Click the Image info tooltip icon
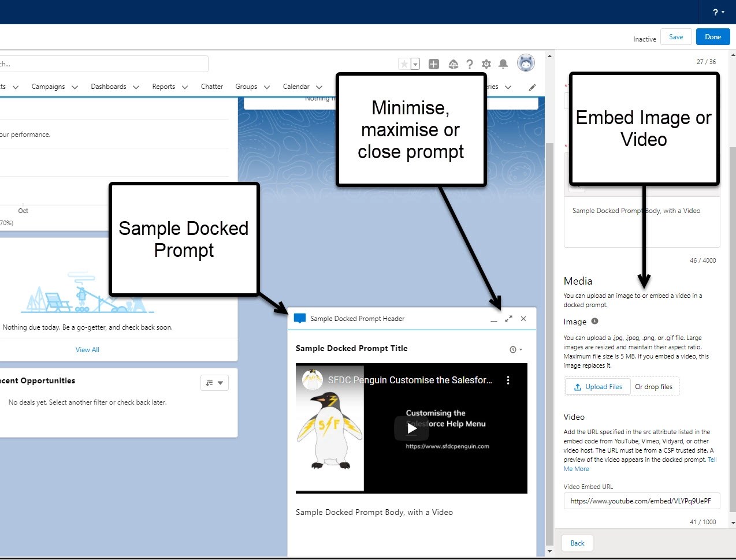Viewport: 736px width, 560px height. tap(594, 321)
